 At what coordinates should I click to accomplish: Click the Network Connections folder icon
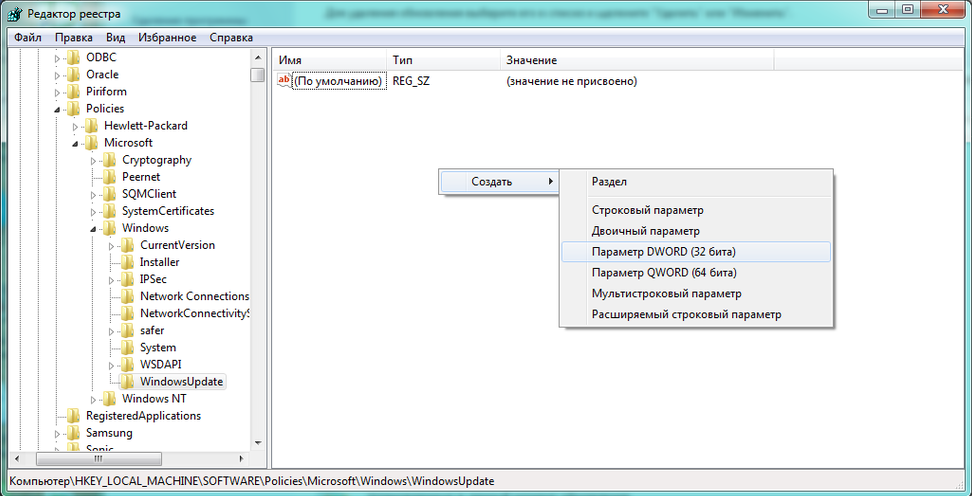tap(128, 296)
